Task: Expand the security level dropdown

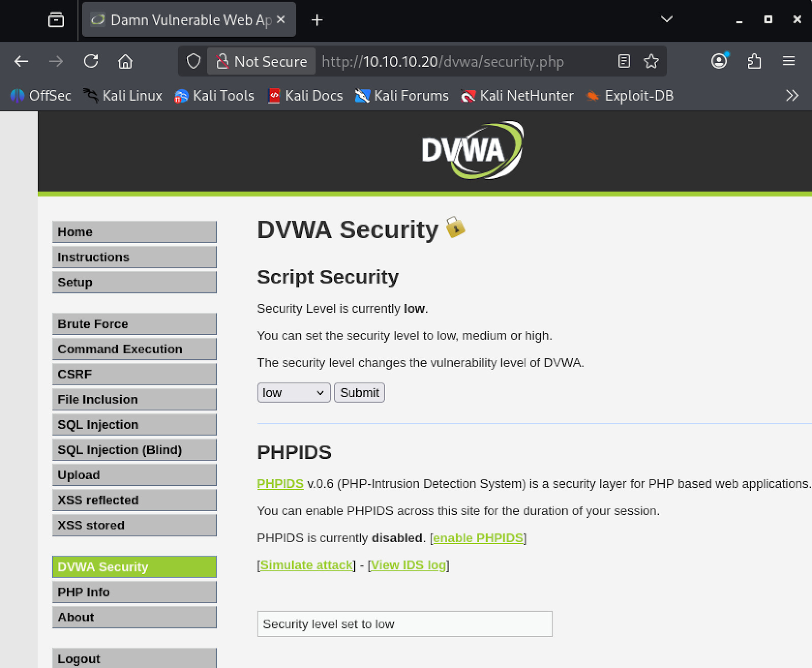Action: (x=294, y=393)
